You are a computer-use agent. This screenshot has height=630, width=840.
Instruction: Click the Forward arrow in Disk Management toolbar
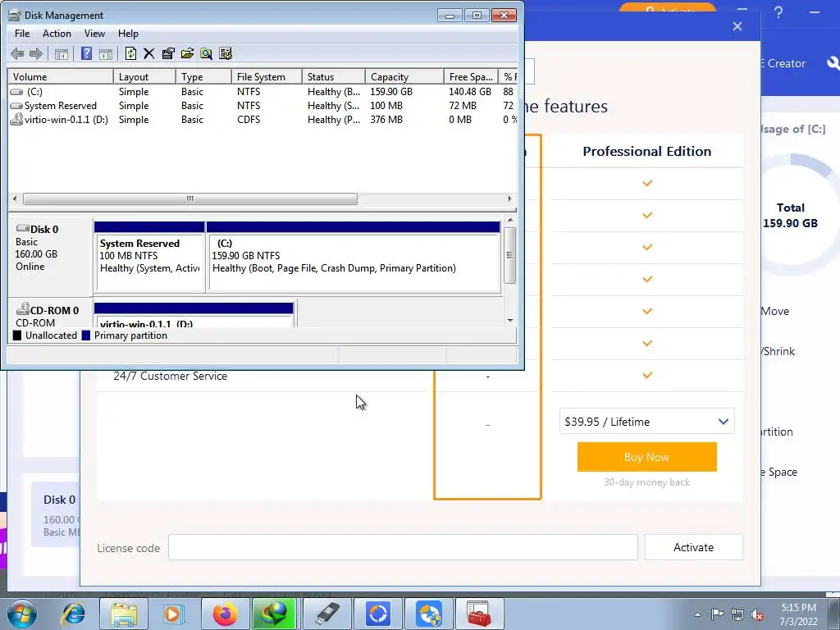[36, 53]
